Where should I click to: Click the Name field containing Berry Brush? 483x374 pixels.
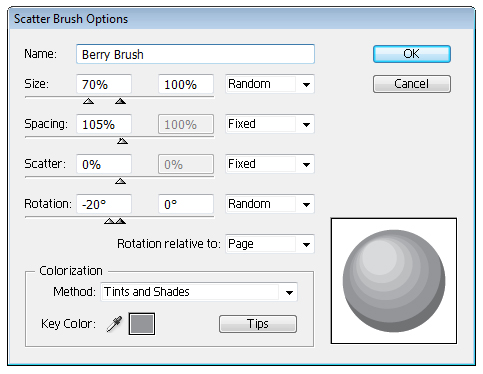pos(195,54)
